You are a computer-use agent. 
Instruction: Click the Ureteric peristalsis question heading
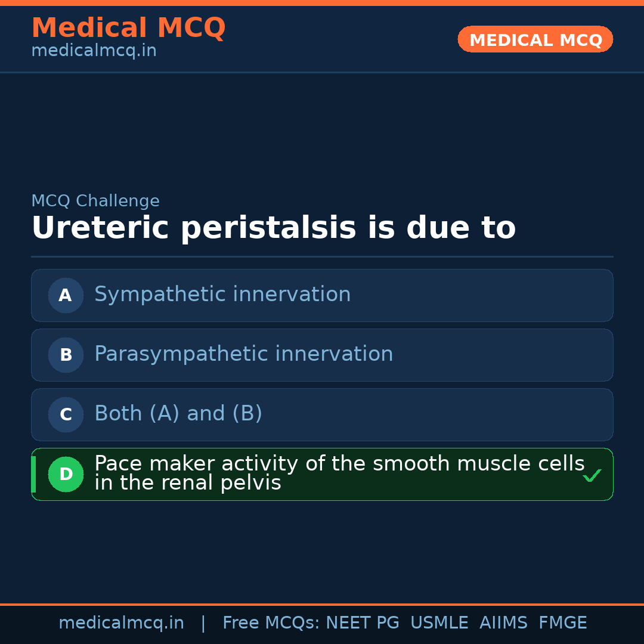[273, 228]
